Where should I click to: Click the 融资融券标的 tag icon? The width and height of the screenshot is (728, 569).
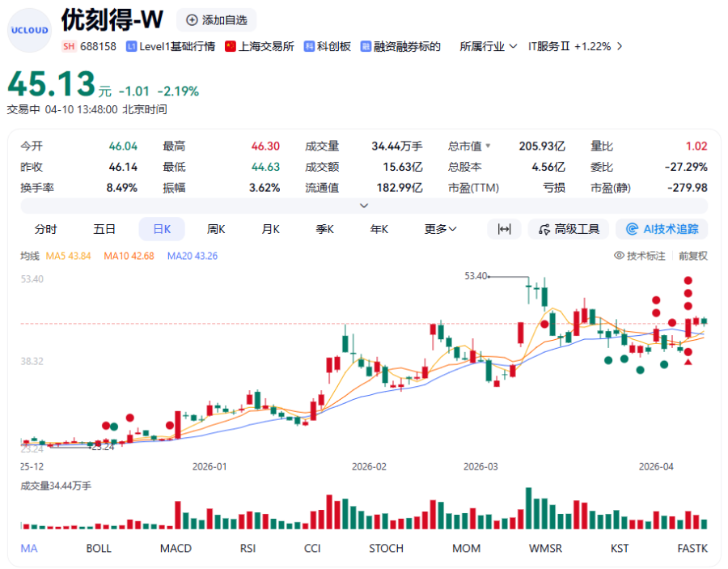click(366, 46)
